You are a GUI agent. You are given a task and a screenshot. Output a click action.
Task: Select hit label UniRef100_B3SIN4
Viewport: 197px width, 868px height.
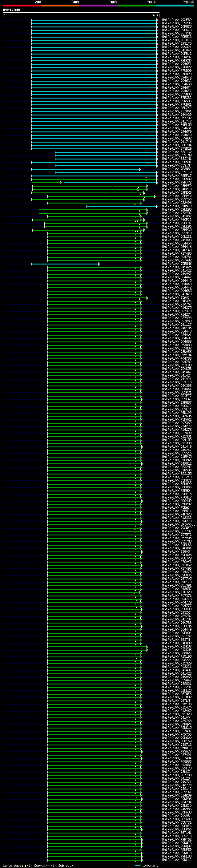click(x=177, y=165)
